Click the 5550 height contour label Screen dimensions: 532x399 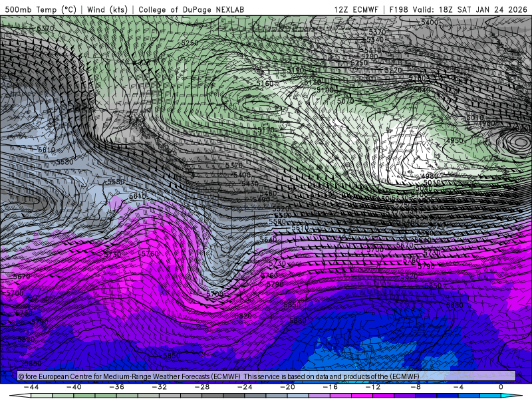coord(283,215)
